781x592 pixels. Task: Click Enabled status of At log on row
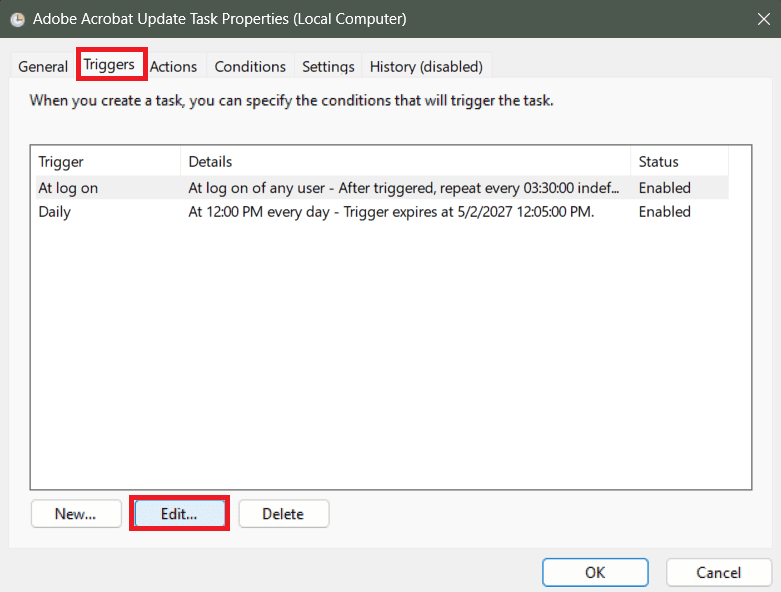[x=664, y=188]
